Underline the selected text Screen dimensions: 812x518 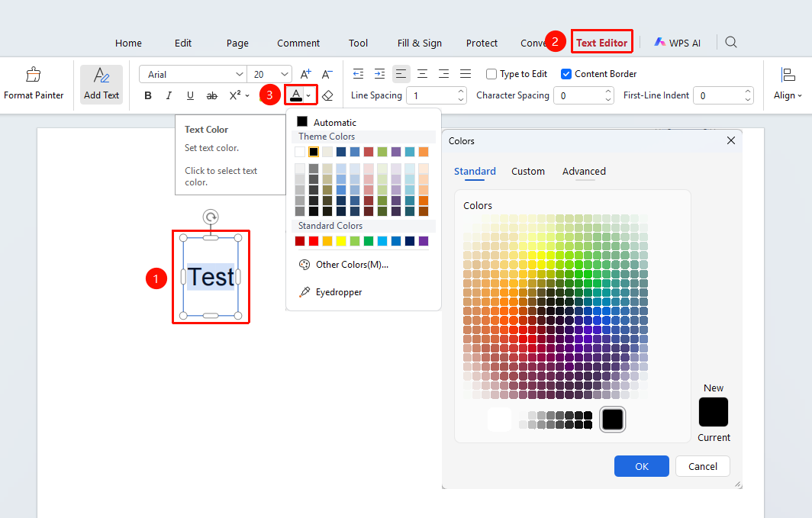[190, 95]
